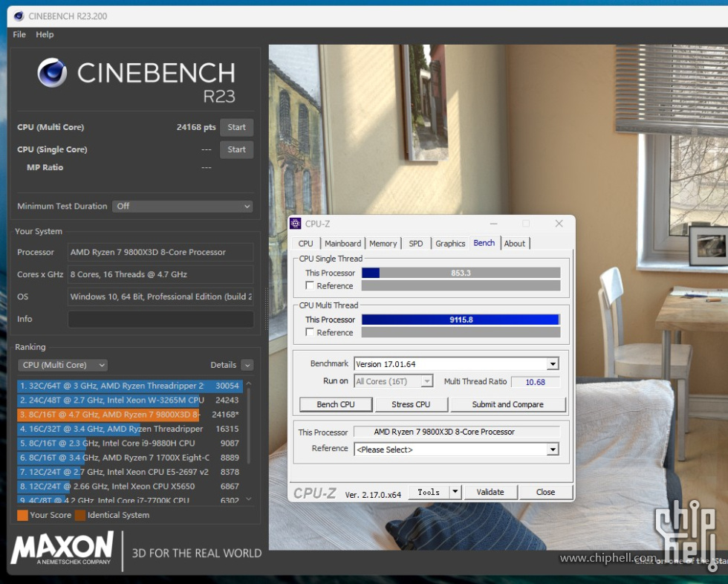This screenshot has height=584, width=728.
Task: Click the empty Info input field
Action: [x=160, y=319]
